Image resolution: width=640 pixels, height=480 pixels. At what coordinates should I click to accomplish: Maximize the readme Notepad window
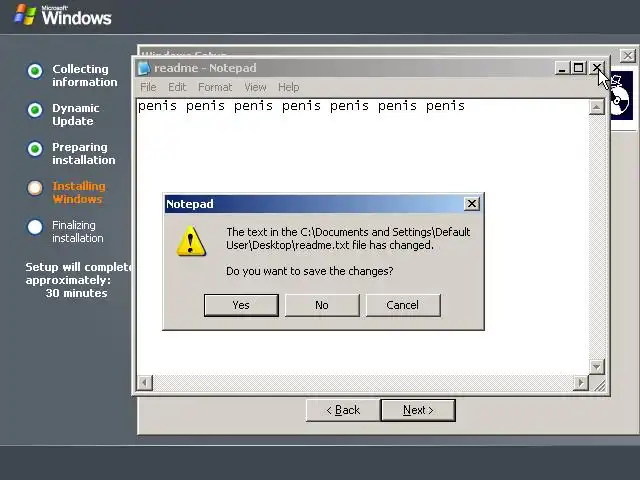coord(578,68)
